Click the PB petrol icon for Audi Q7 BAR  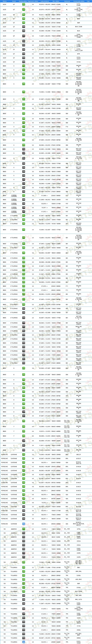(x=24, y=23)
